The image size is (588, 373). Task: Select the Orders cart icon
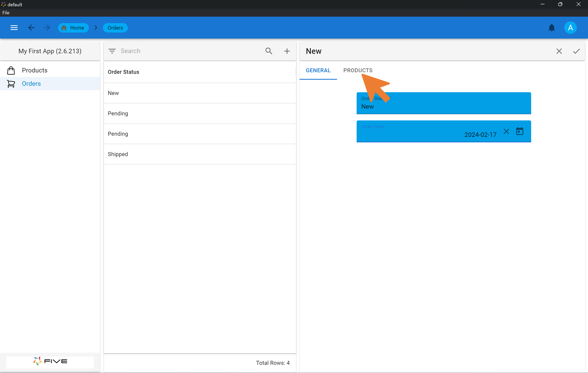[11, 84]
